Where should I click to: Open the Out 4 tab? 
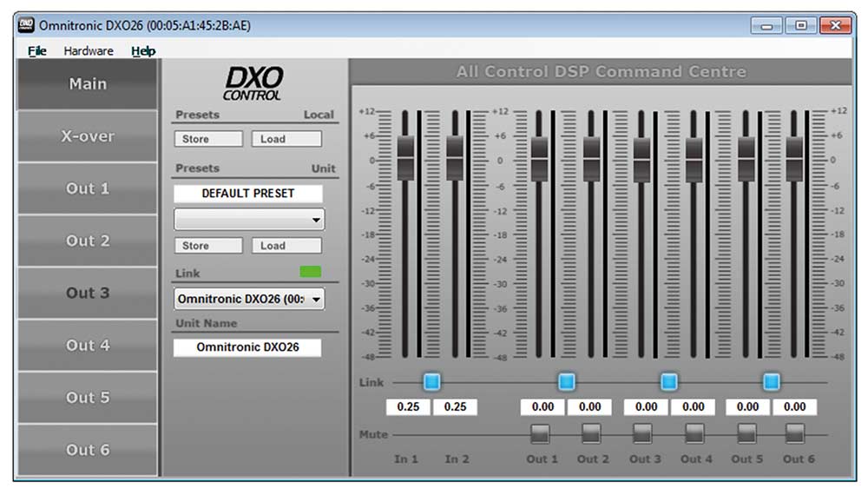point(88,346)
